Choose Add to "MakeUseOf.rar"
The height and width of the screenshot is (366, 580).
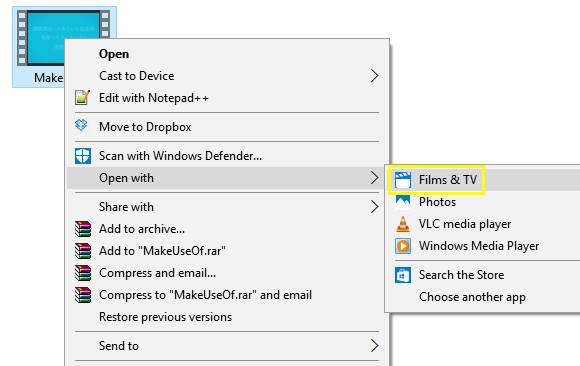pyautogui.click(x=162, y=251)
